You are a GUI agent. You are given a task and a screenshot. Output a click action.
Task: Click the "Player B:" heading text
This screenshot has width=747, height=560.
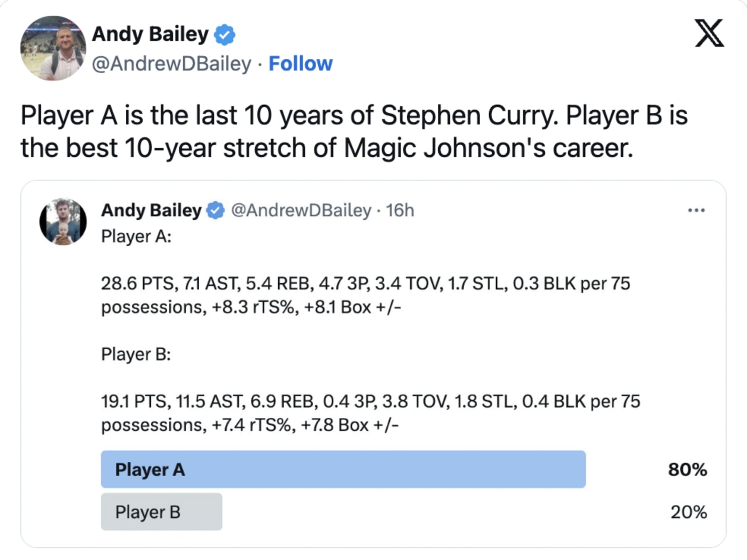coord(136,354)
